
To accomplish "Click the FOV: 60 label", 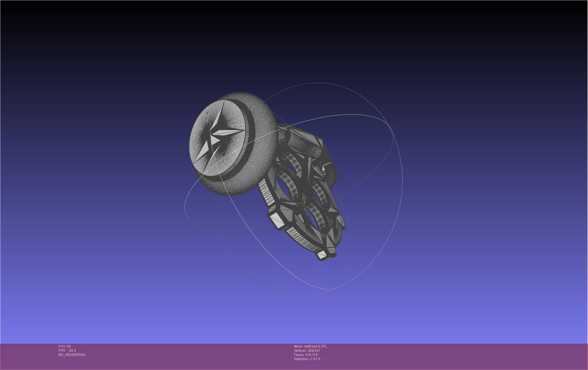I will coord(65,346).
